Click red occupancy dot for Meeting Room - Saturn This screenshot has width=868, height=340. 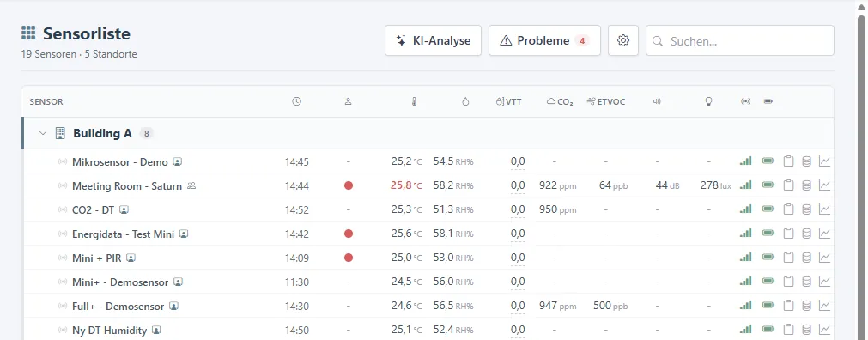click(x=349, y=185)
